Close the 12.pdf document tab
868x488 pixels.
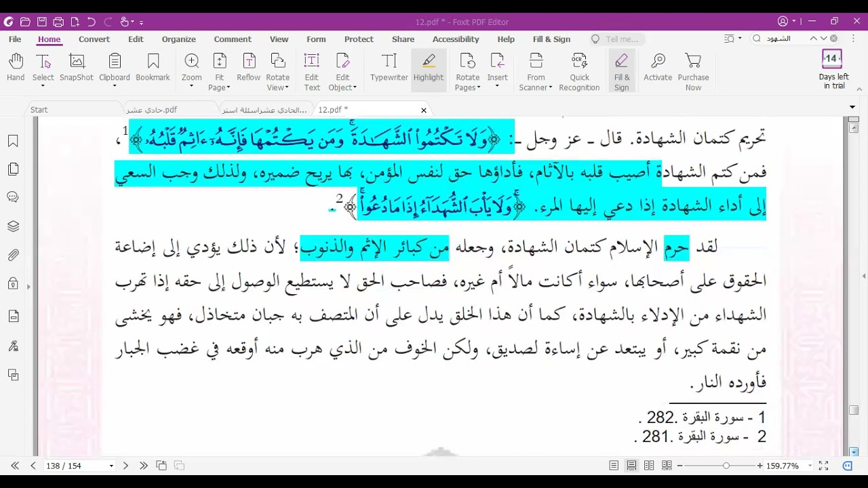click(x=424, y=110)
